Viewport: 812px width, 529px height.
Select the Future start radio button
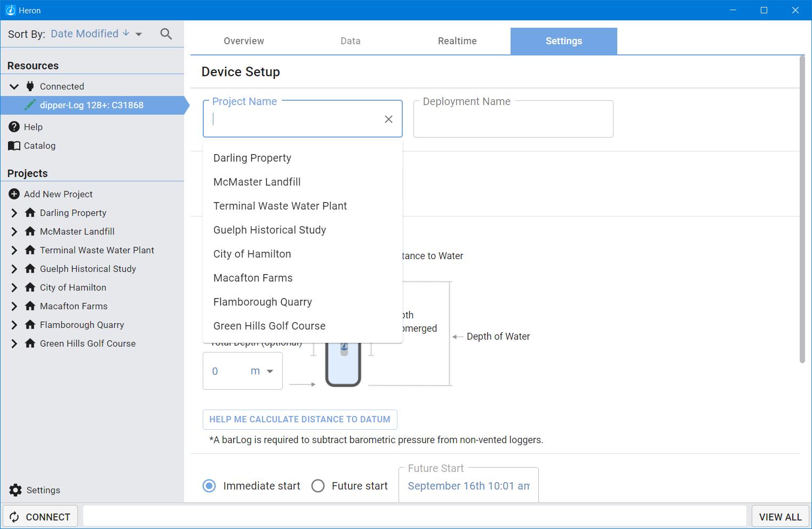coord(318,486)
